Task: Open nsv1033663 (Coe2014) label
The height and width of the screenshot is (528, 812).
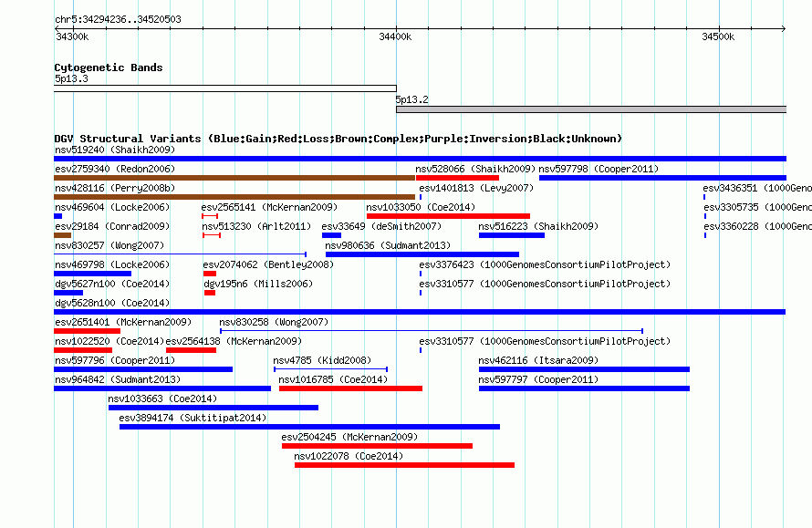Action: click(x=162, y=399)
